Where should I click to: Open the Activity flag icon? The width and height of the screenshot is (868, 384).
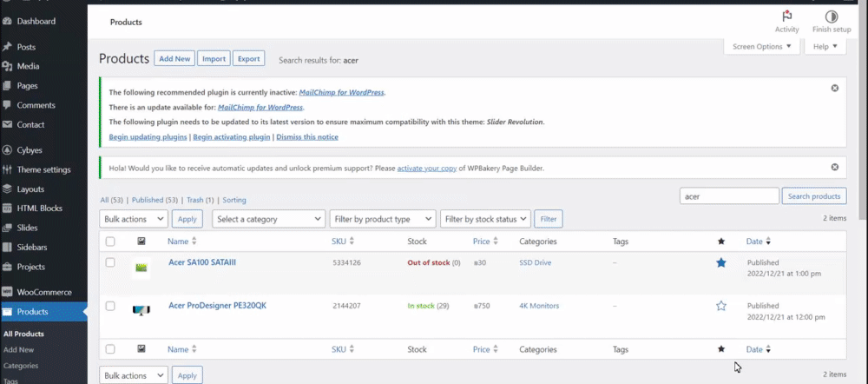(x=786, y=16)
